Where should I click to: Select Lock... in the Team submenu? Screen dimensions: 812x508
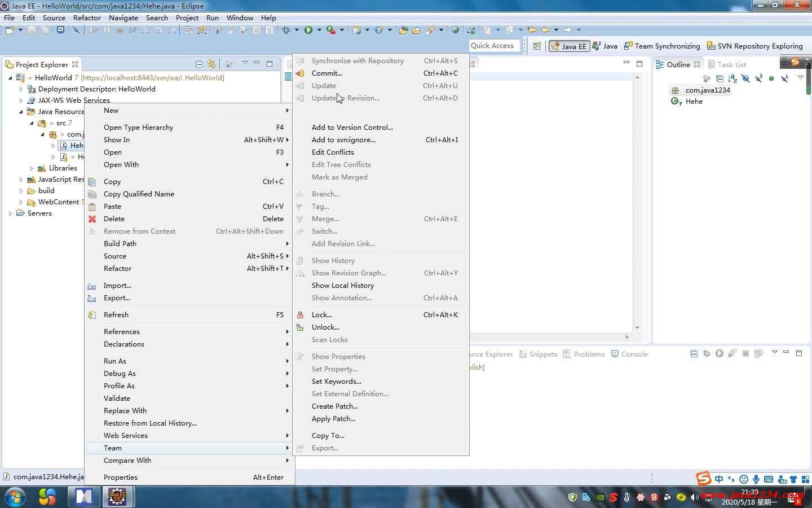pos(381,315)
